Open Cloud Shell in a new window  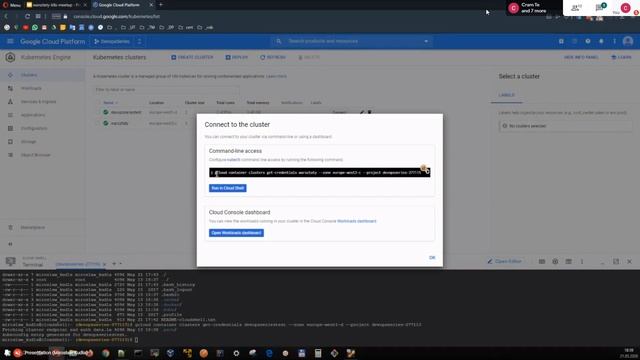tap(616, 262)
